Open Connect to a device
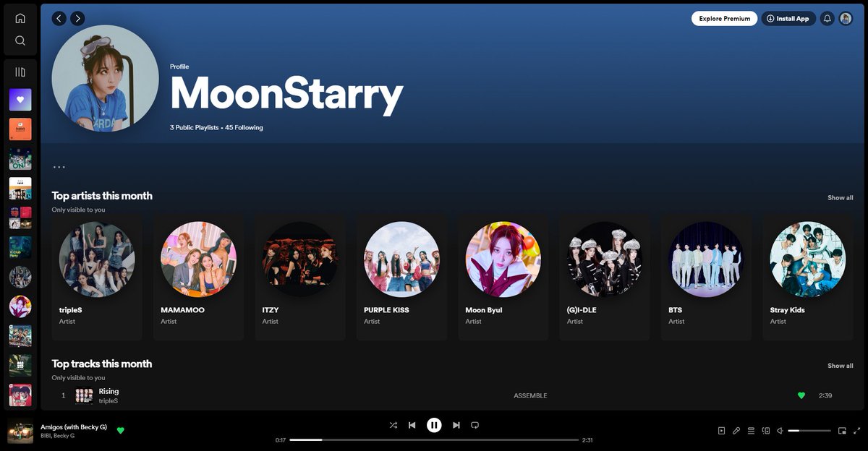This screenshot has height=451, width=868. 766,431
